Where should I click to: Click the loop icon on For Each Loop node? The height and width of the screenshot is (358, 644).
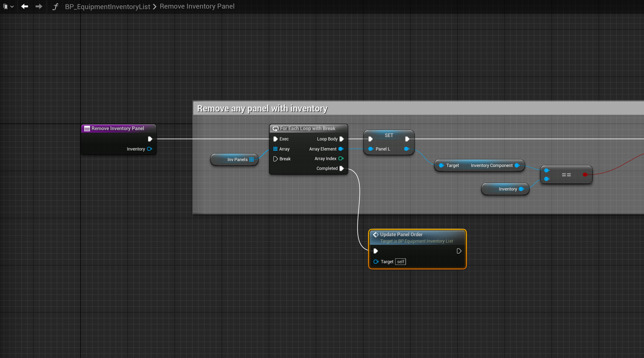275,129
